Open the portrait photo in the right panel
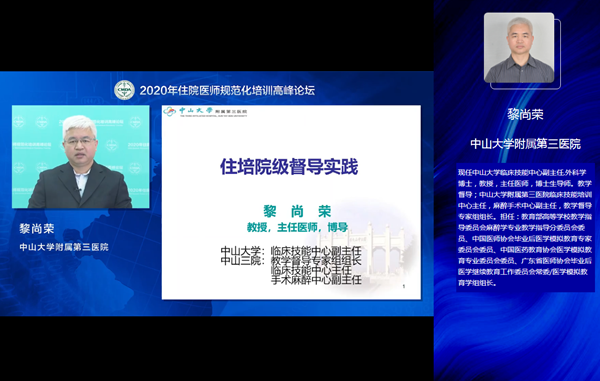Viewport: 600px width, 381px height. pos(519,48)
